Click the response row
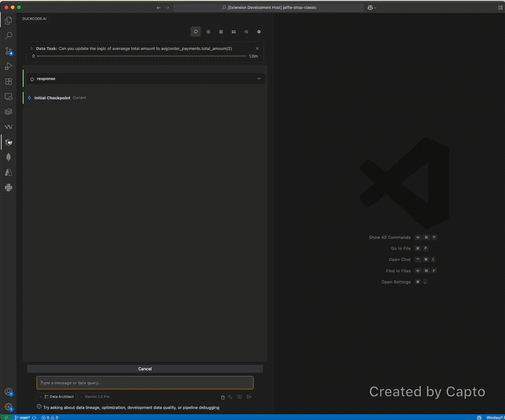Viewport: 505px width, 420px height. (145, 79)
